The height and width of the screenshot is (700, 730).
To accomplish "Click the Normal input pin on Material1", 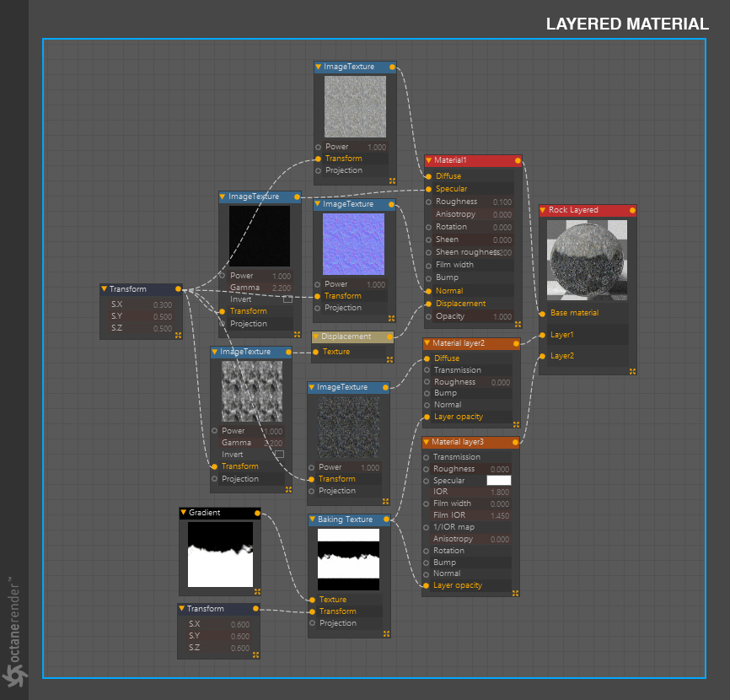I will [x=428, y=291].
